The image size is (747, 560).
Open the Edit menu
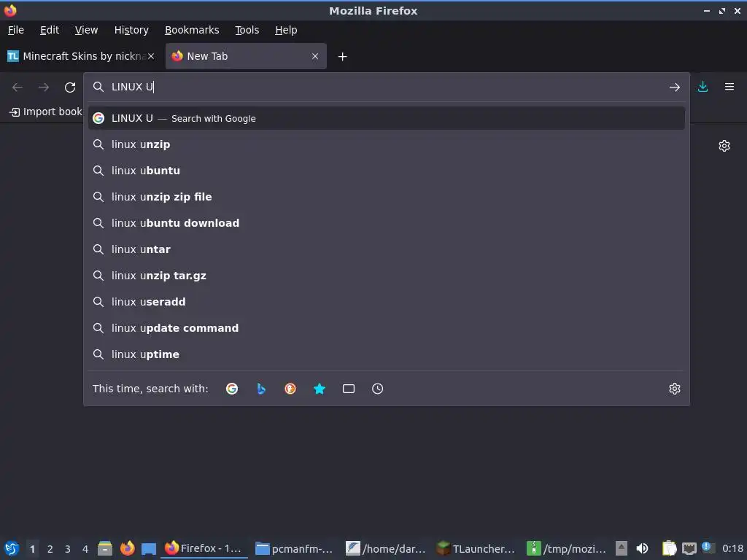click(x=50, y=30)
